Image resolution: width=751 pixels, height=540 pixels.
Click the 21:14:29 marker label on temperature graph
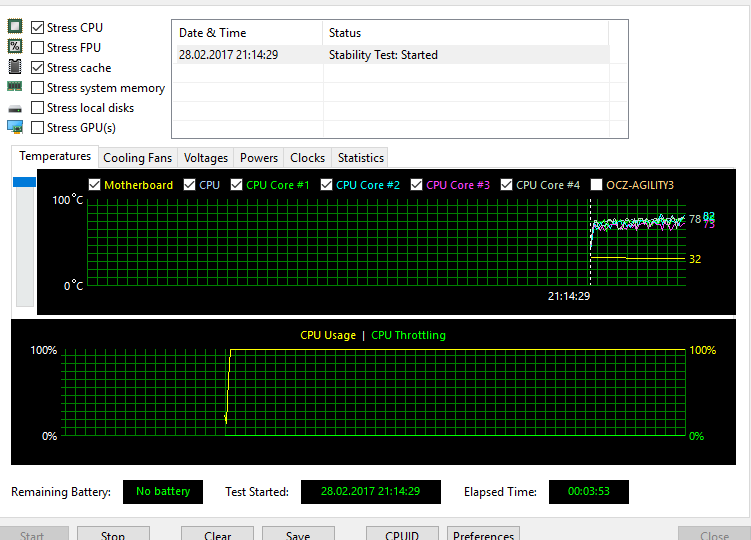[x=569, y=296]
